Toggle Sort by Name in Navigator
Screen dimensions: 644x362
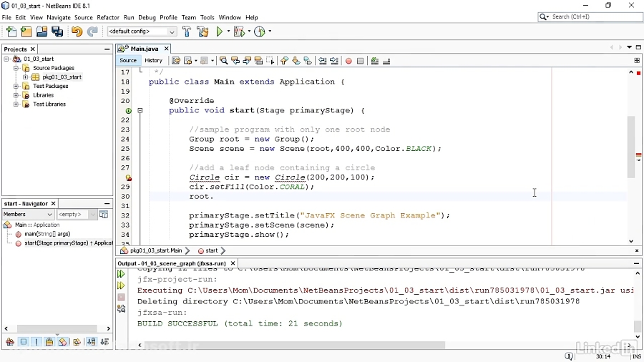[91, 341]
